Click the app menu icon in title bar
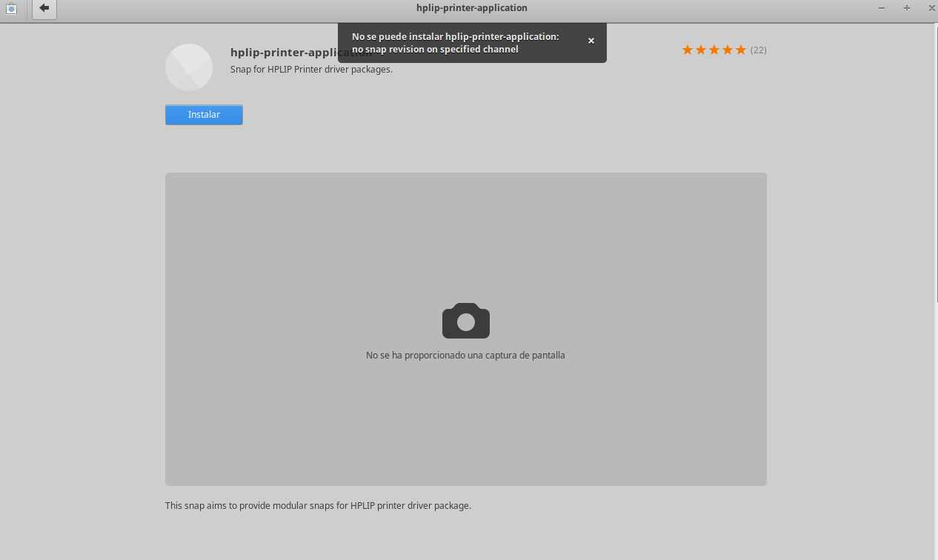The height and width of the screenshot is (560, 938). point(11,8)
